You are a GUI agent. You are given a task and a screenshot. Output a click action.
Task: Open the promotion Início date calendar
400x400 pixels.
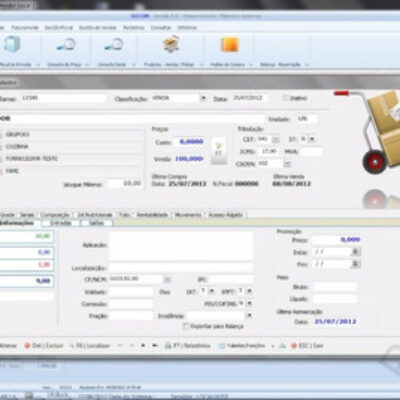(356, 252)
